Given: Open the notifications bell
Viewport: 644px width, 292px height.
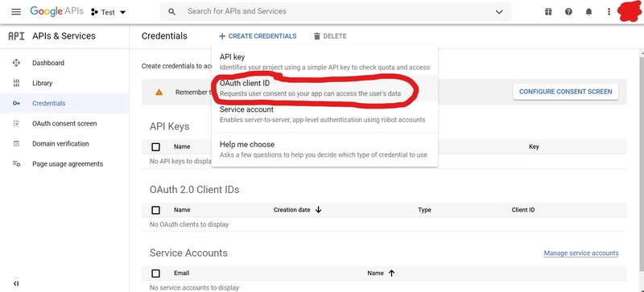Looking at the screenshot, I should pos(588,12).
